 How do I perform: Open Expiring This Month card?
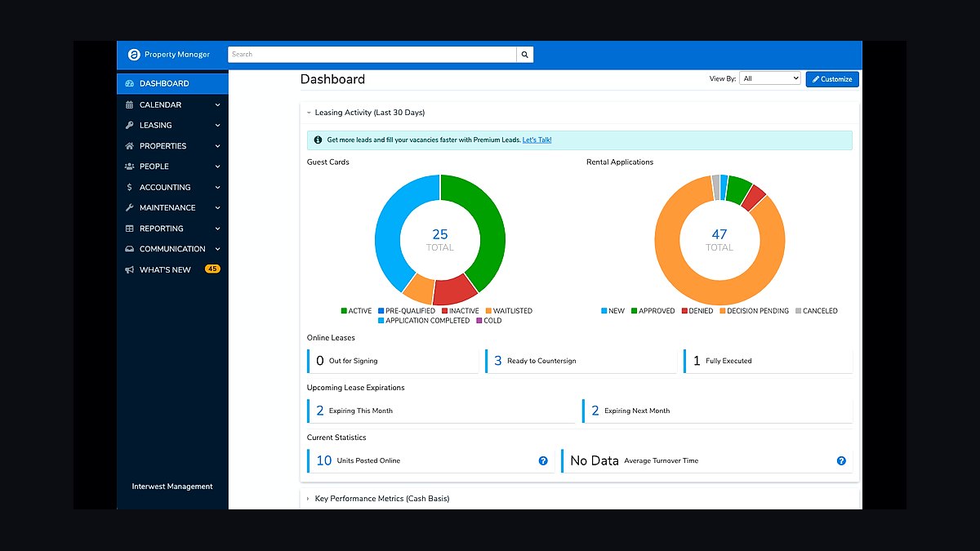pos(442,411)
